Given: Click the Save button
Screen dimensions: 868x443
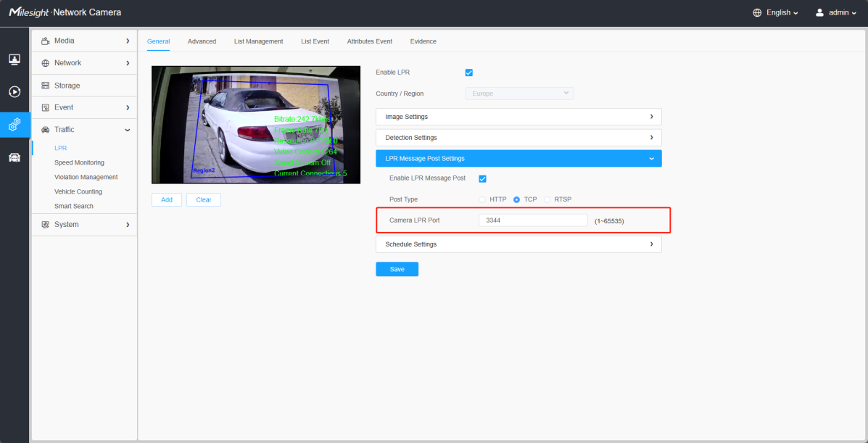Looking at the screenshot, I should point(397,269).
